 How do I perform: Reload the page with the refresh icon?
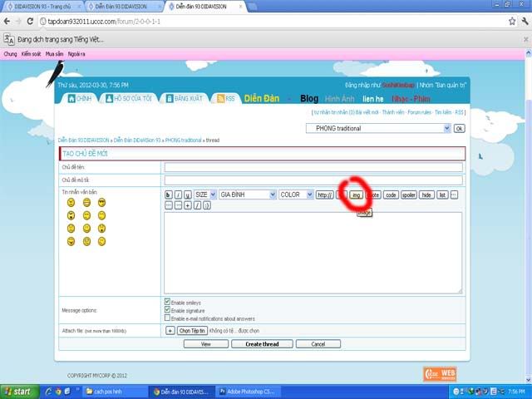[x=30, y=22]
